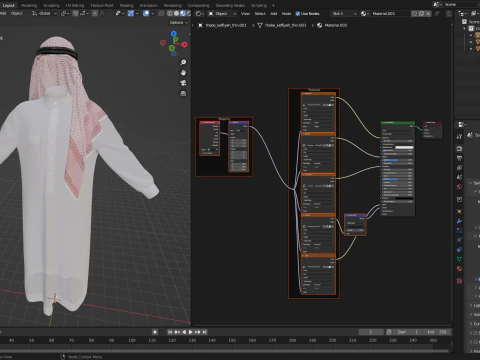Toggle auto keying record button
480x360 pixels.
[x=155, y=332]
